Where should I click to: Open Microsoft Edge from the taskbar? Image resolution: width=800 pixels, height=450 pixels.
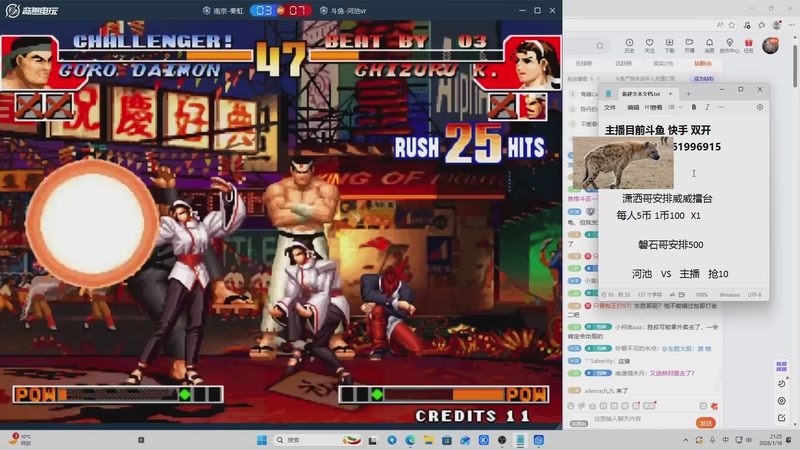[x=410, y=440]
